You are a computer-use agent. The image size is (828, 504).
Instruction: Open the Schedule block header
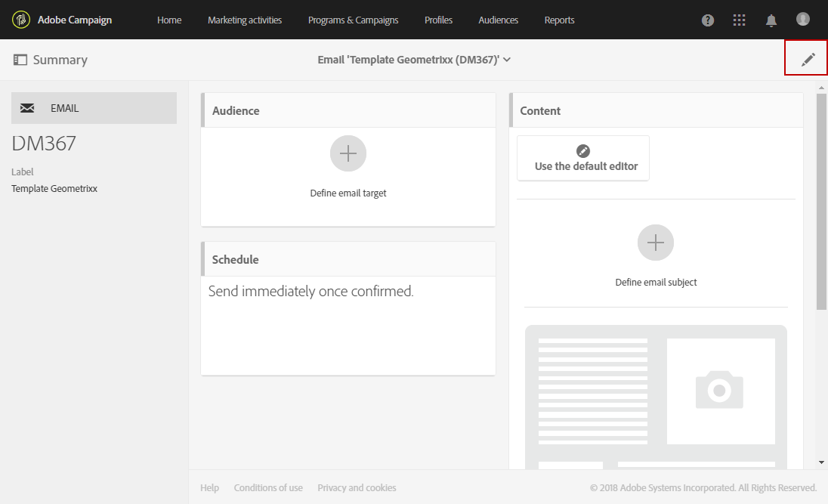(348, 259)
